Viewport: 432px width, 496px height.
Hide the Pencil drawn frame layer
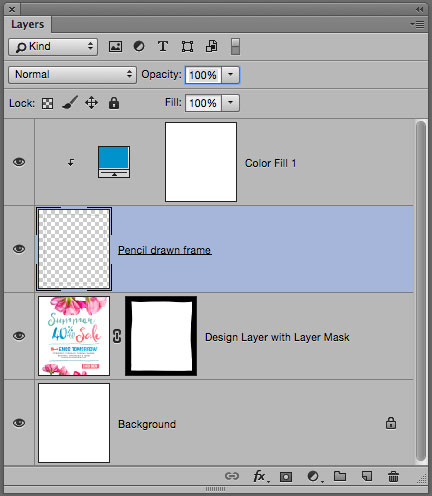(19, 249)
